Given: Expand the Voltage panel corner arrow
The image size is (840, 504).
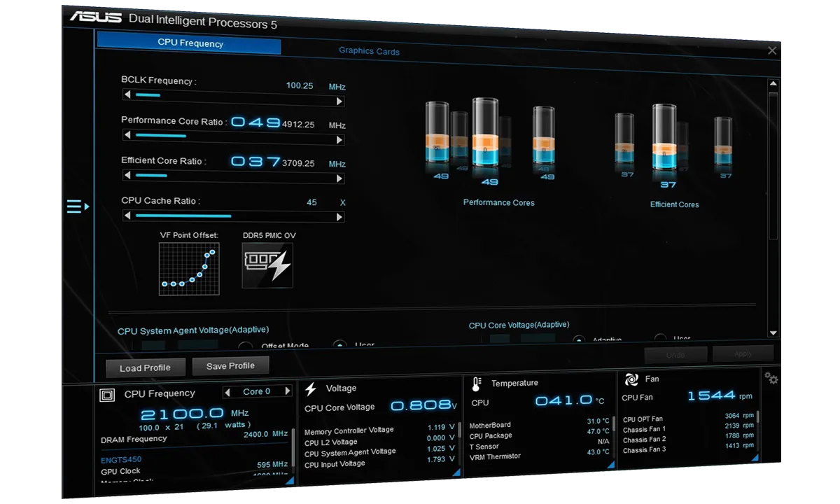Looking at the screenshot, I should pyautogui.click(x=456, y=472).
